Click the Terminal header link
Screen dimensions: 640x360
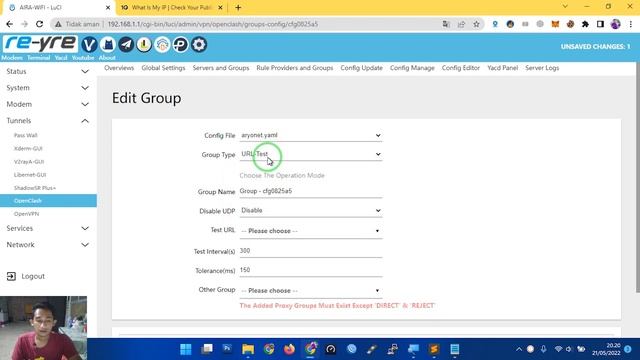pyautogui.click(x=38, y=58)
